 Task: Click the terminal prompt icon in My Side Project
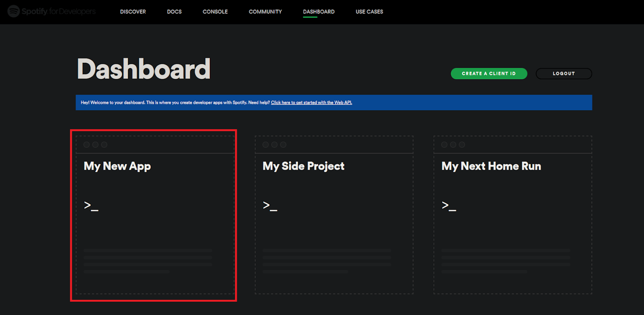tap(270, 205)
